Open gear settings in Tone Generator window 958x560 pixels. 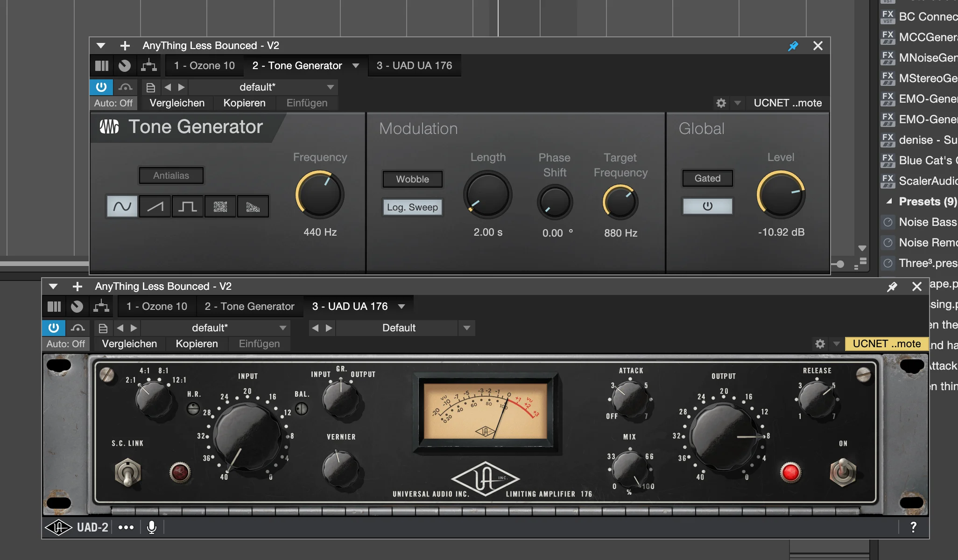(721, 103)
